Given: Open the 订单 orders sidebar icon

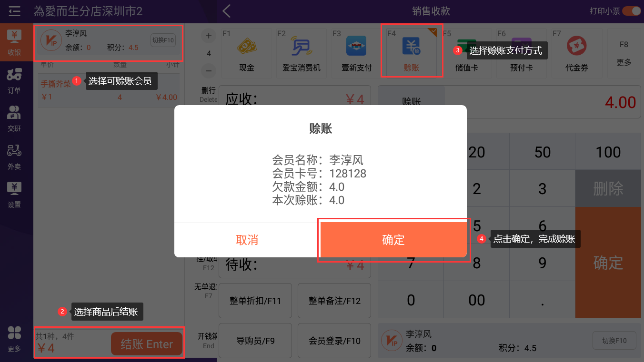Looking at the screenshot, I should [14, 80].
